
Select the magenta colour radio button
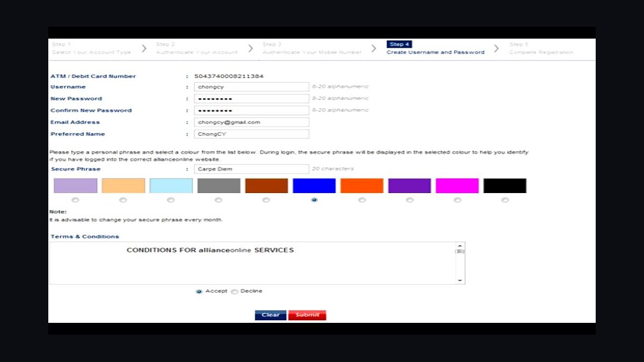point(457,200)
